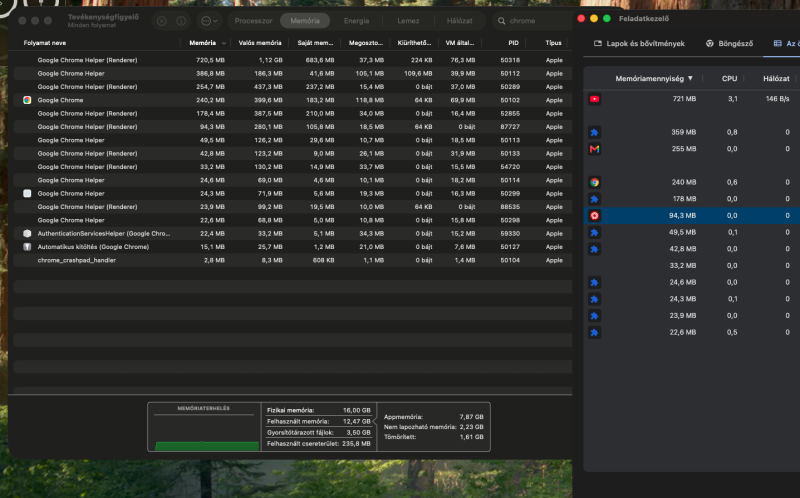Open the ellipsis options dropdown in the toolbar
The height and width of the screenshot is (498, 800).
[x=209, y=21]
